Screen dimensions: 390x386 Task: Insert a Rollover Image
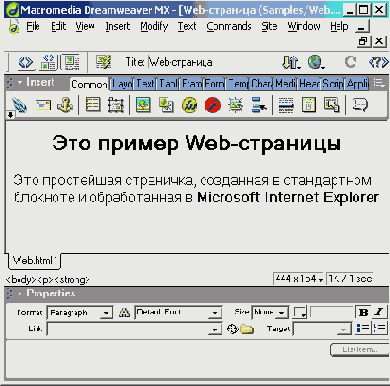(236, 105)
